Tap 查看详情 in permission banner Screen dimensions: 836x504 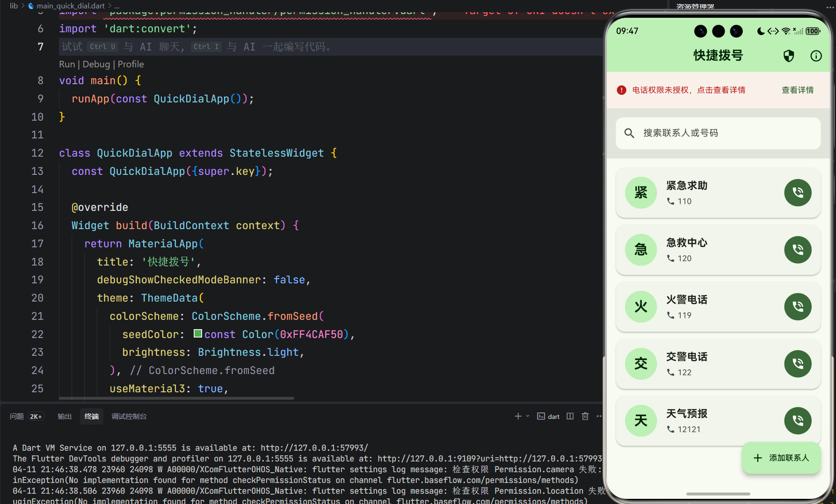click(x=798, y=90)
